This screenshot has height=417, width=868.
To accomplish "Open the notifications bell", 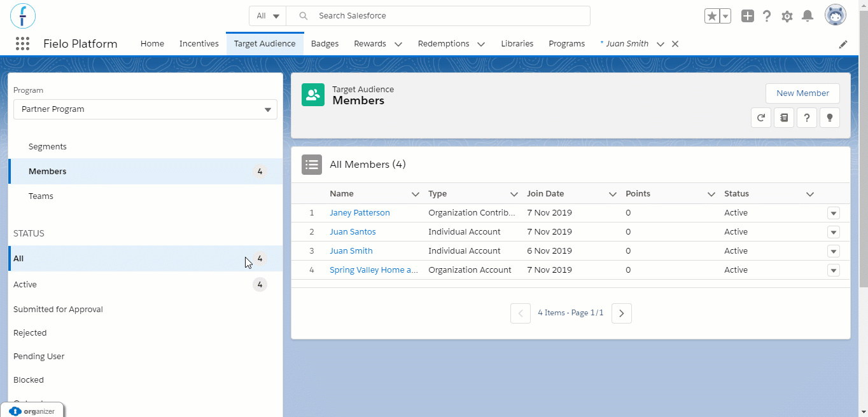I will coord(808,16).
